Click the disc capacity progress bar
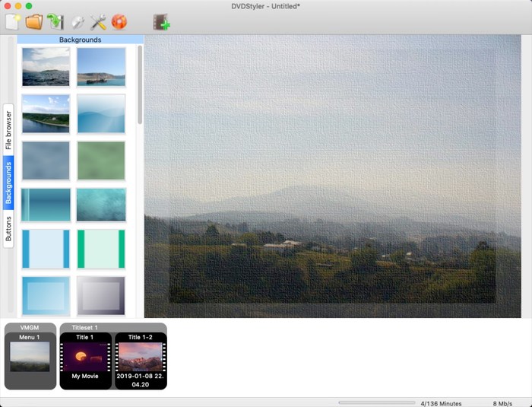 377,403
